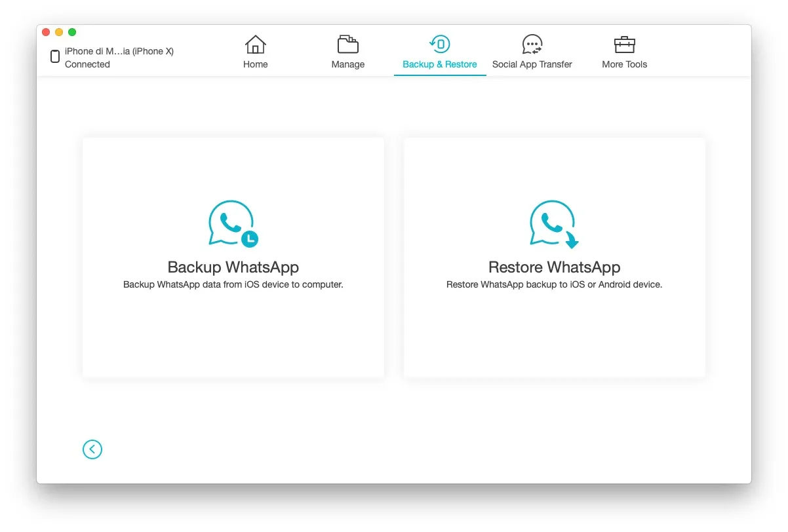Select the iPhone device icon top left
Image resolution: width=788 pixels, height=532 pixels.
pyautogui.click(x=54, y=56)
